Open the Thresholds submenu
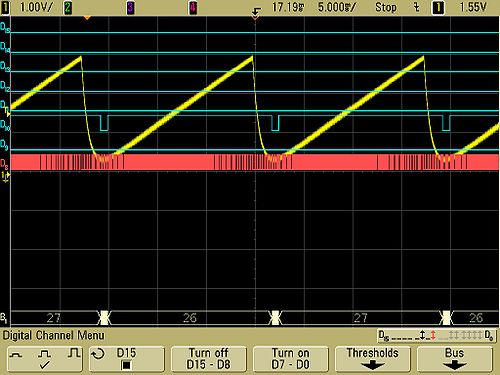Viewport: 500px width, 375px height. click(373, 359)
